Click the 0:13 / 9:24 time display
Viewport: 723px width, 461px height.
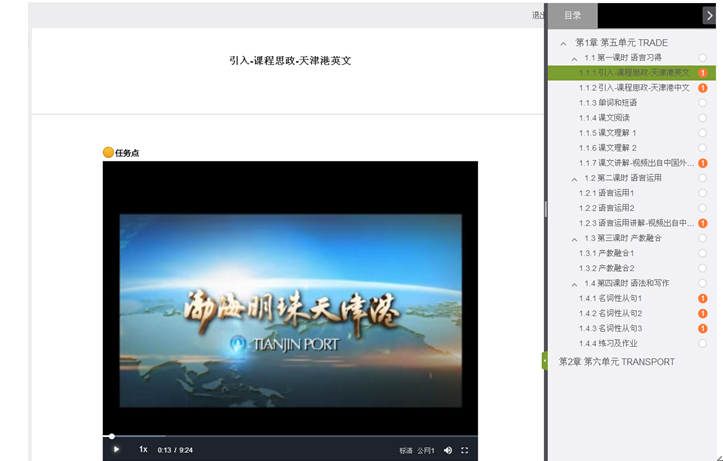(x=175, y=450)
